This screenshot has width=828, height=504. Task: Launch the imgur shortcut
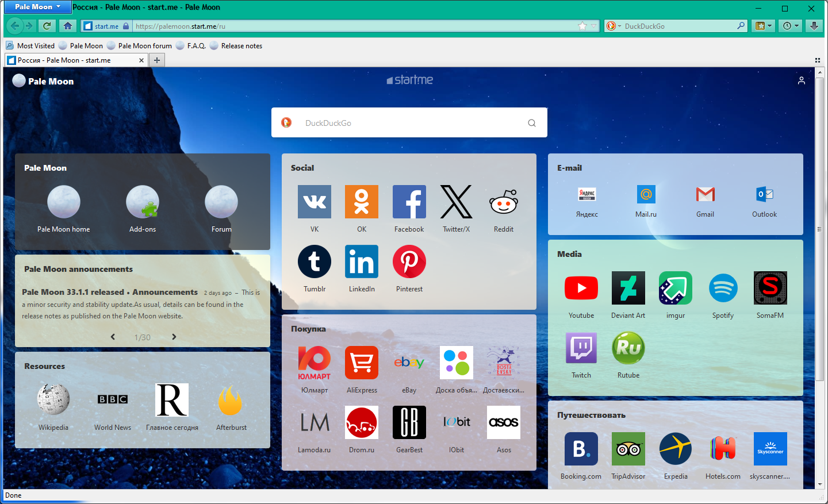(676, 288)
